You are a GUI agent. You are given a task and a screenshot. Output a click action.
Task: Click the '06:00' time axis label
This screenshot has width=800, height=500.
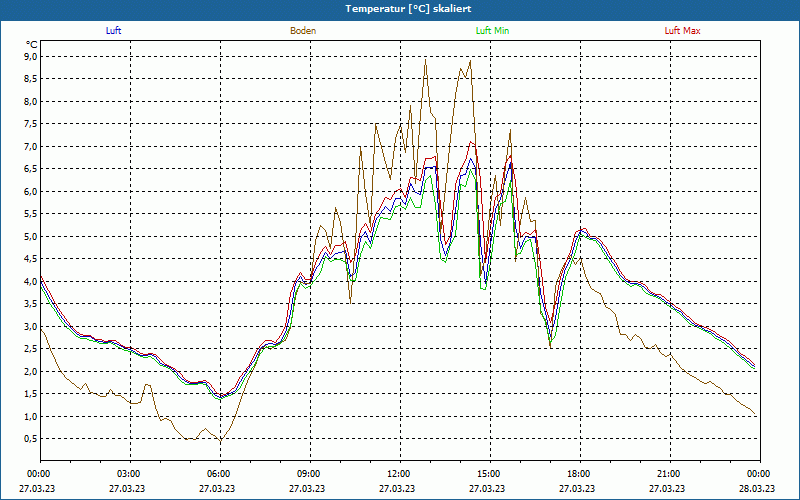218,474
